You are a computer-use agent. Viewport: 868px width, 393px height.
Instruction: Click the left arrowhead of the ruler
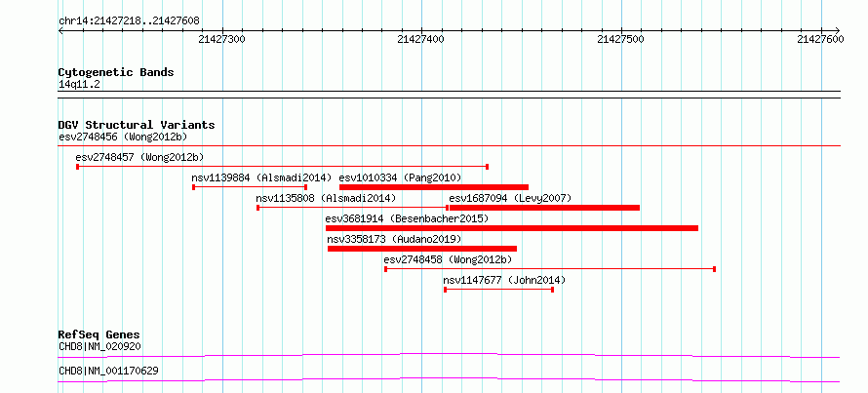point(60,30)
